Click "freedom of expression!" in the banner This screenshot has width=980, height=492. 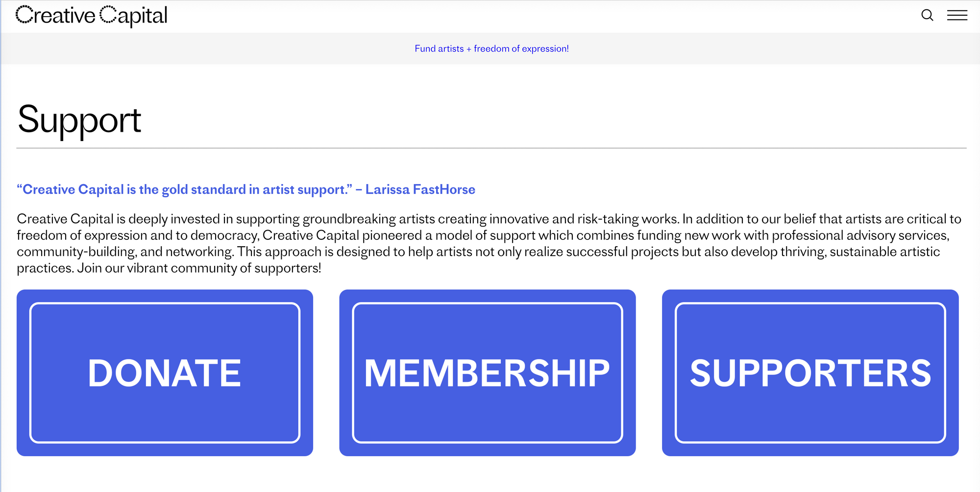(x=521, y=48)
